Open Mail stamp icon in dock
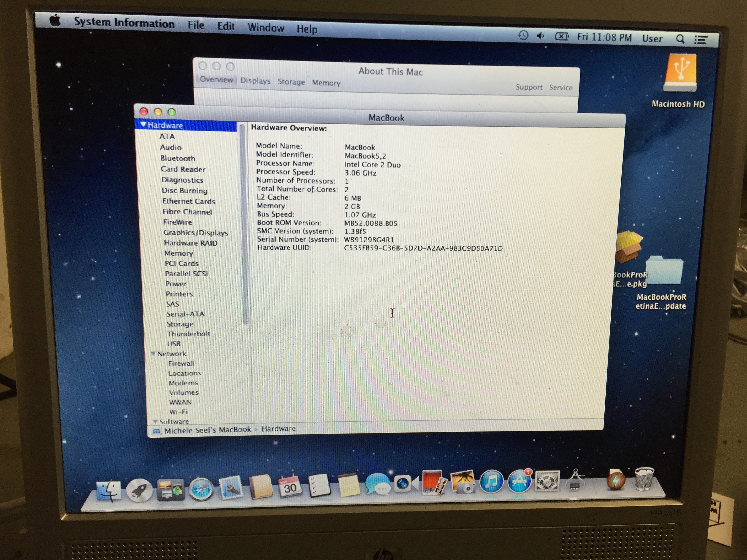Screen dimensions: 747x560 [231, 488]
